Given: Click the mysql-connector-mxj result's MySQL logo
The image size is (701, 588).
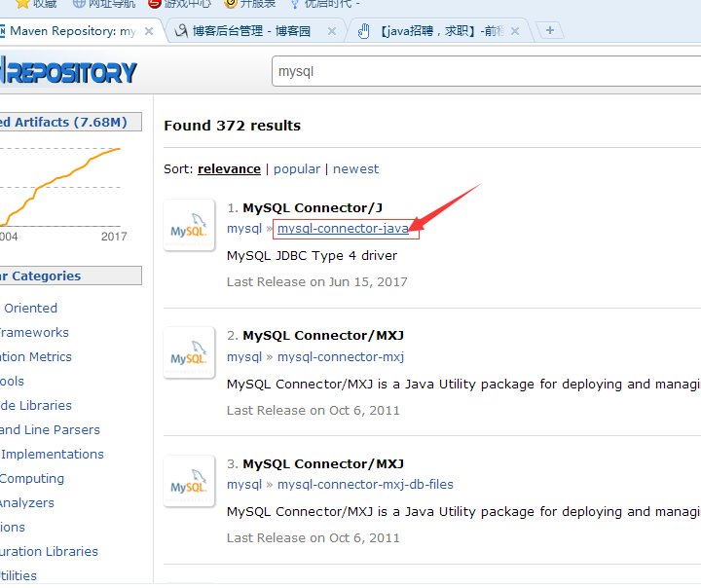Looking at the screenshot, I should point(189,352).
